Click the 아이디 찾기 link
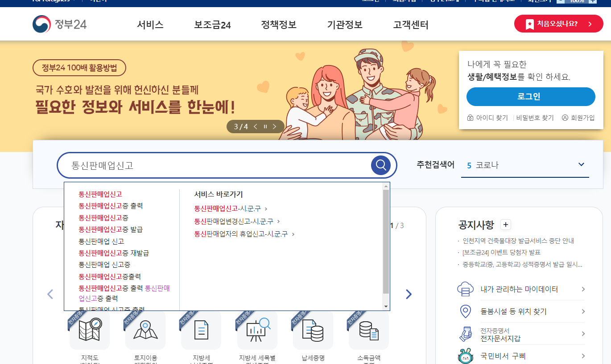Screen dimensions: 611x364 tap(492, 118)
